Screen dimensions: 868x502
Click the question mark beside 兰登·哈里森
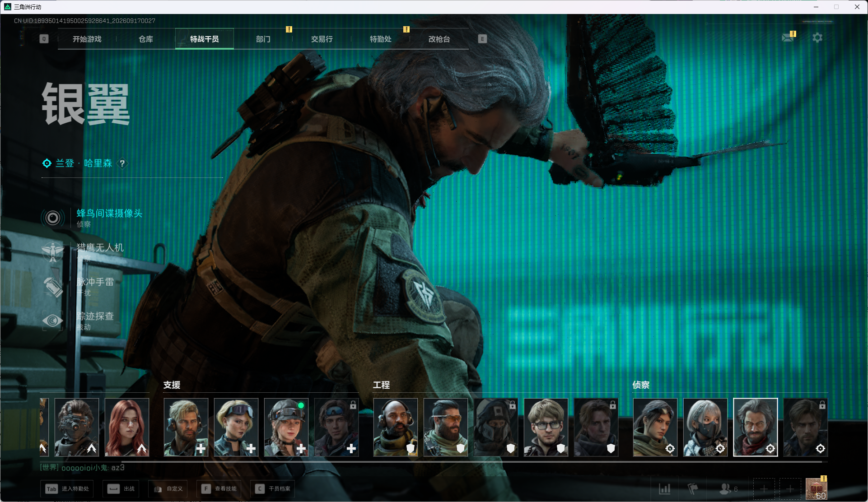click(122, 163)
